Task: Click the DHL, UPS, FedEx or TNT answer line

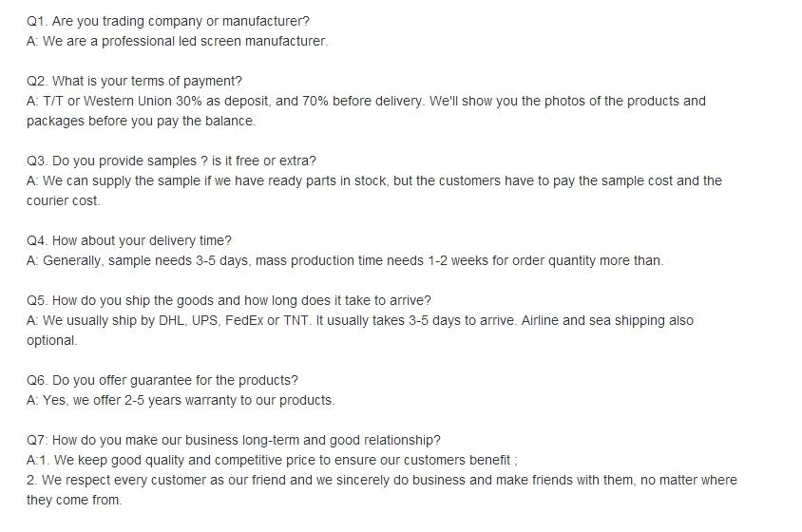Action: point(359,321)
